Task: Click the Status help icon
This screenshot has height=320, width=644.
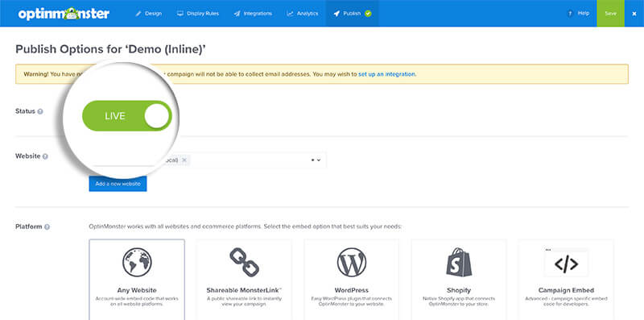Action: click(x=40, y=111)
